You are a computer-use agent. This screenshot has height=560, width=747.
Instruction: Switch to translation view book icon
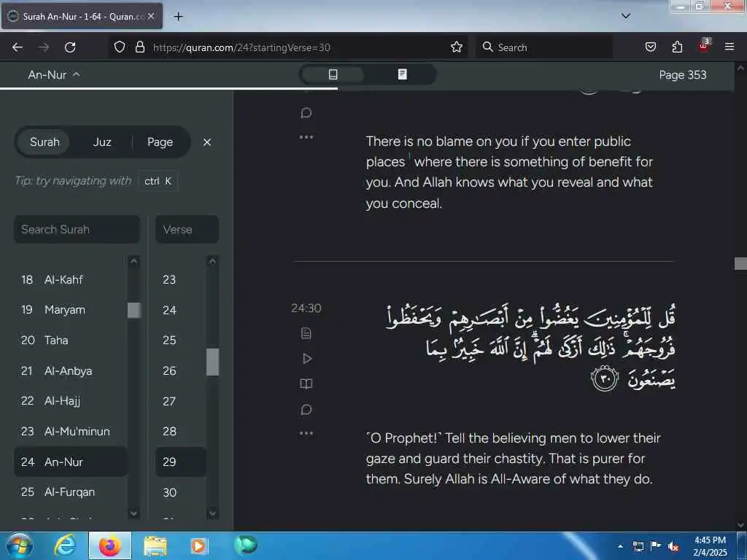pos(333,74)
